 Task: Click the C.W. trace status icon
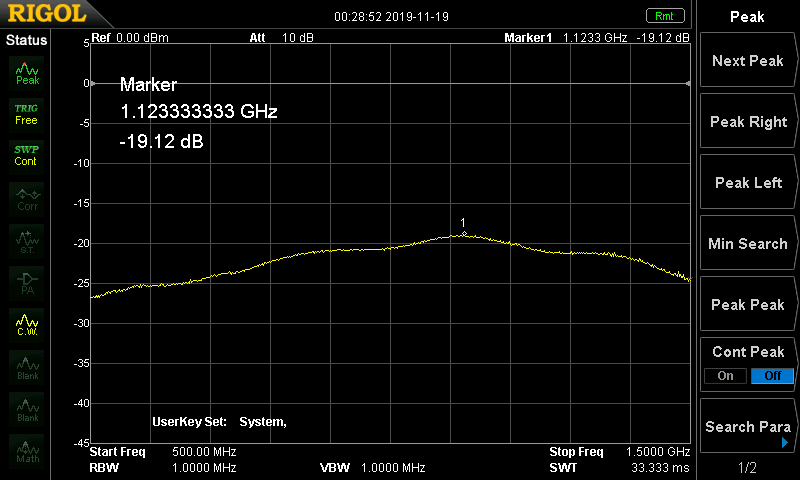point(27,323)
